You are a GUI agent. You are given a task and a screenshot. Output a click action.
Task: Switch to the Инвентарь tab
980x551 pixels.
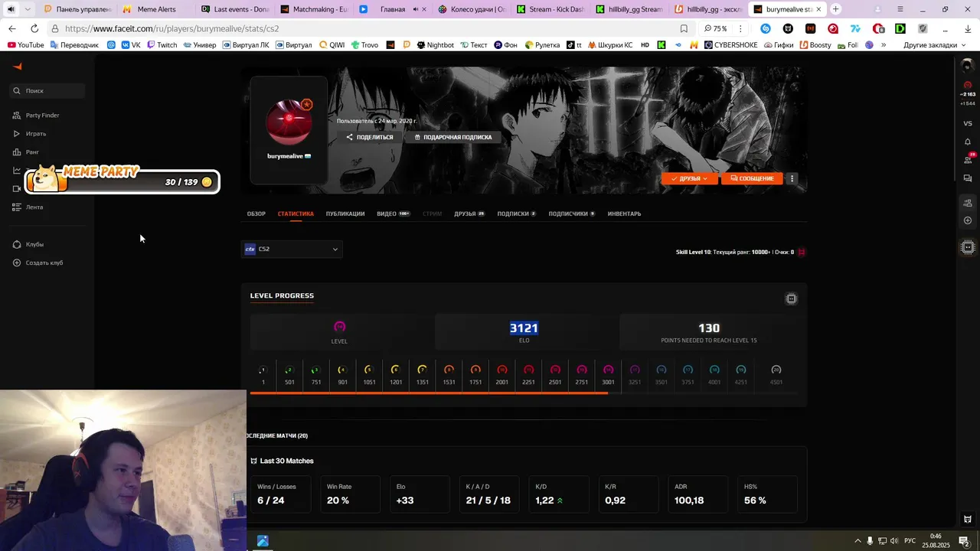pos(624,214)
